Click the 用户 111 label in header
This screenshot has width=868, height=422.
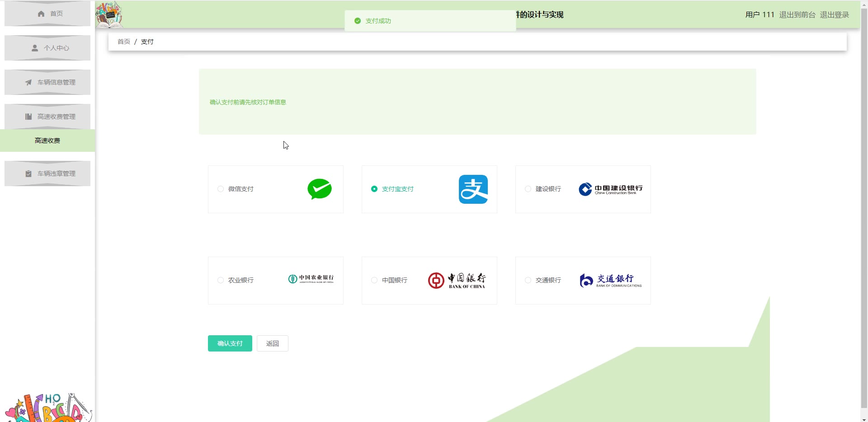[x=760, y=14]
